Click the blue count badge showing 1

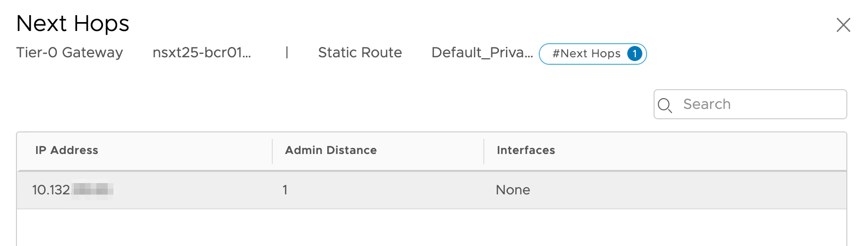pos(634,54)
